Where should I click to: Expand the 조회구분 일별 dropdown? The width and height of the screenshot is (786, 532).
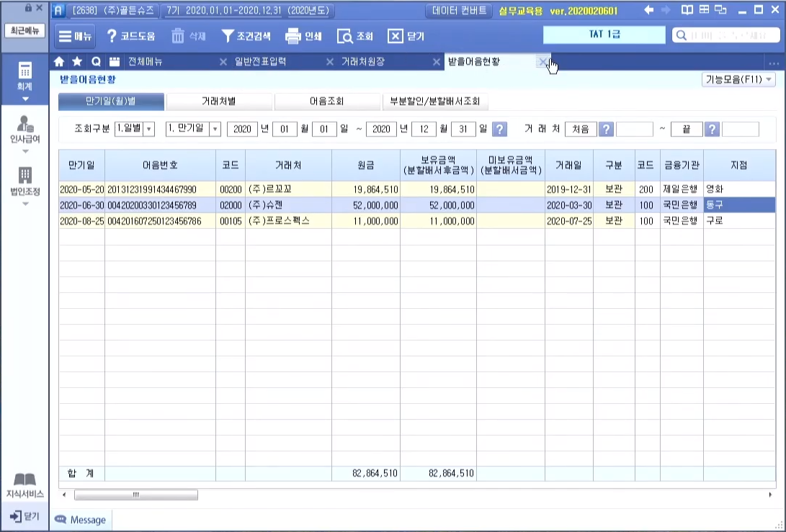[x=149, y=129]
